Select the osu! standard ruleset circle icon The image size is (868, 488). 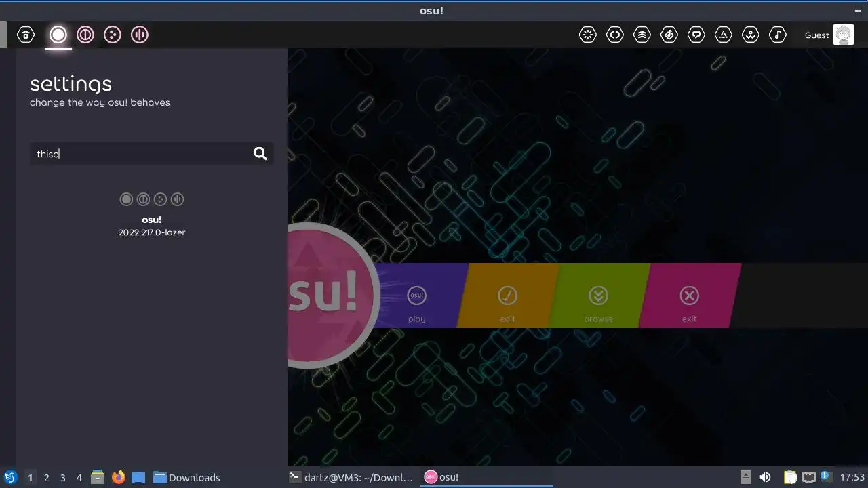coord(58,35)
